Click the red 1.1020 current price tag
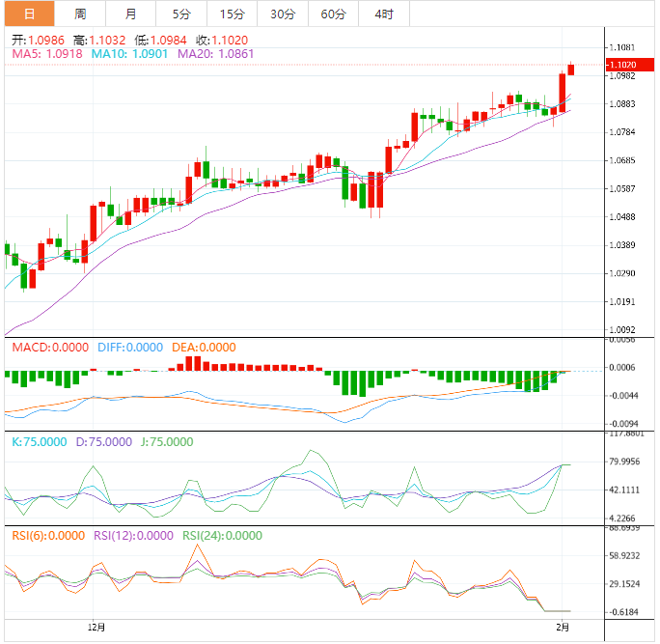Image resolution: width=660 pixels, height=644 pixels. click(623, 65)
